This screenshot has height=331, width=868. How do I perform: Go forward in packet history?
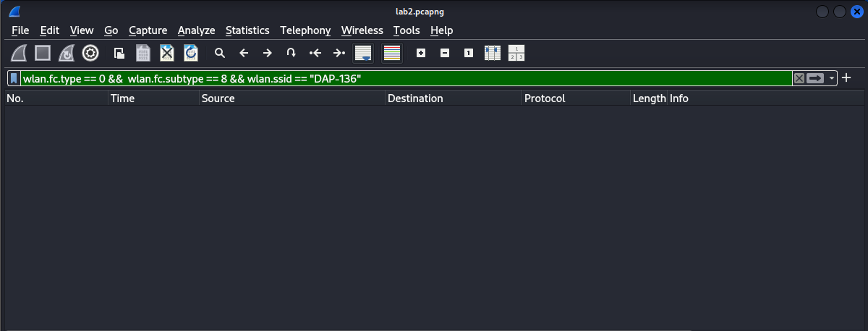268,53
